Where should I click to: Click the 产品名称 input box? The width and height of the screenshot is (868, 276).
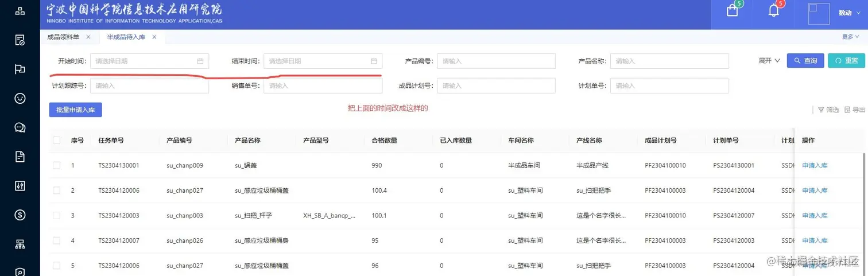tap(669, 61)
